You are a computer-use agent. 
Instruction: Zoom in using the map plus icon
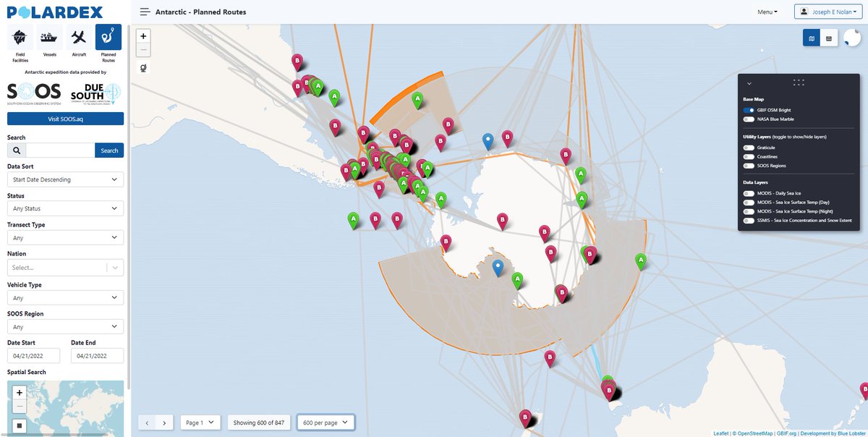click(x=142, y=35)
